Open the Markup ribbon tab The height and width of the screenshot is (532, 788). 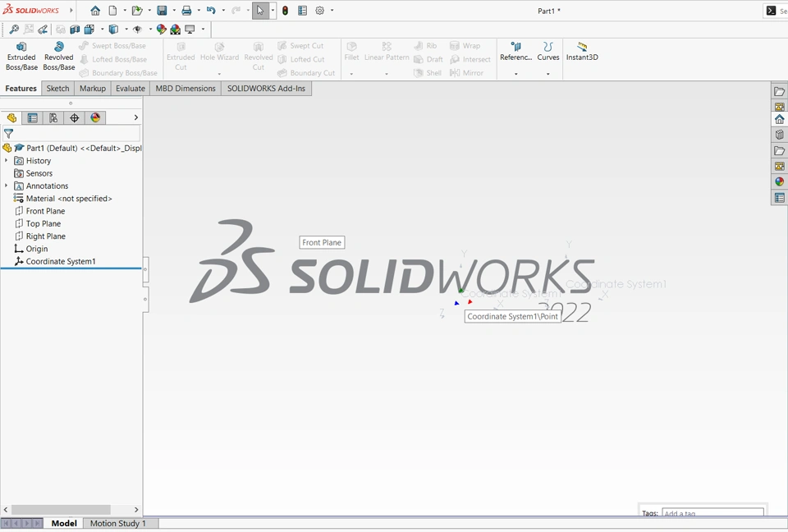[x=93, y=89]
